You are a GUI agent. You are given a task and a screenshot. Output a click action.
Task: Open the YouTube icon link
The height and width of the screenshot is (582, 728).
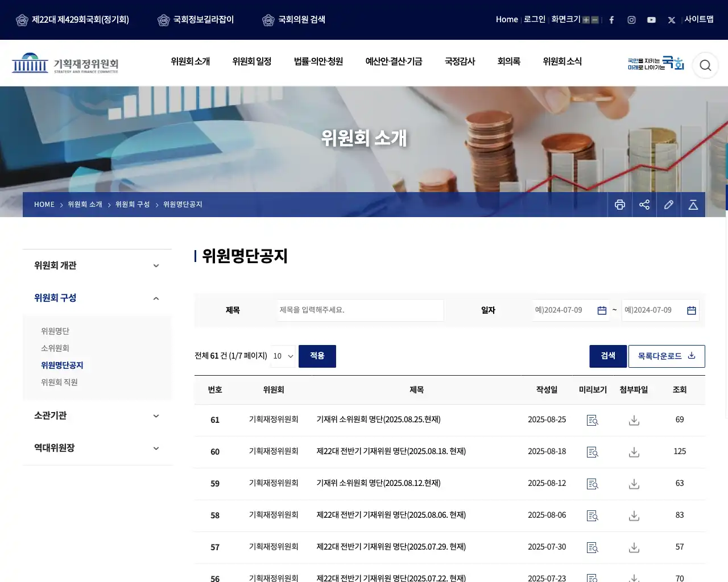pos(651,20)
